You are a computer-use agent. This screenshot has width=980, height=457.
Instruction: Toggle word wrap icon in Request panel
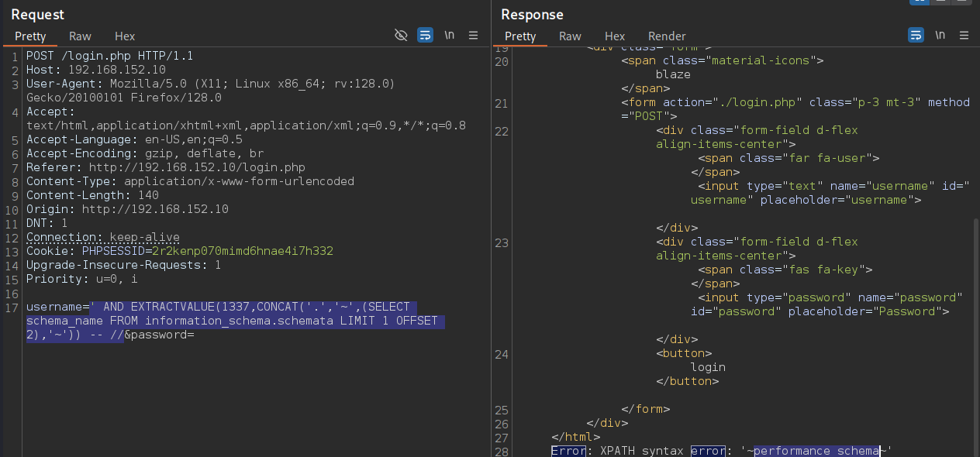(x=425, y=35)
